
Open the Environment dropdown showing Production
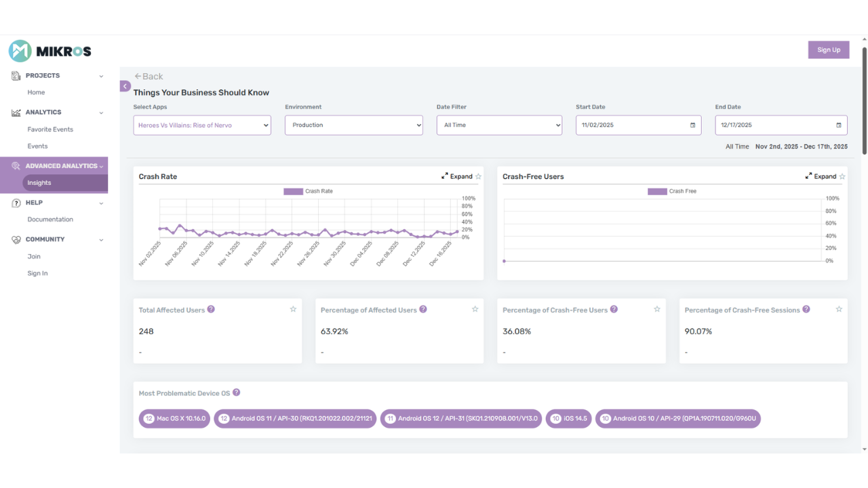click(x=353, y=125)
